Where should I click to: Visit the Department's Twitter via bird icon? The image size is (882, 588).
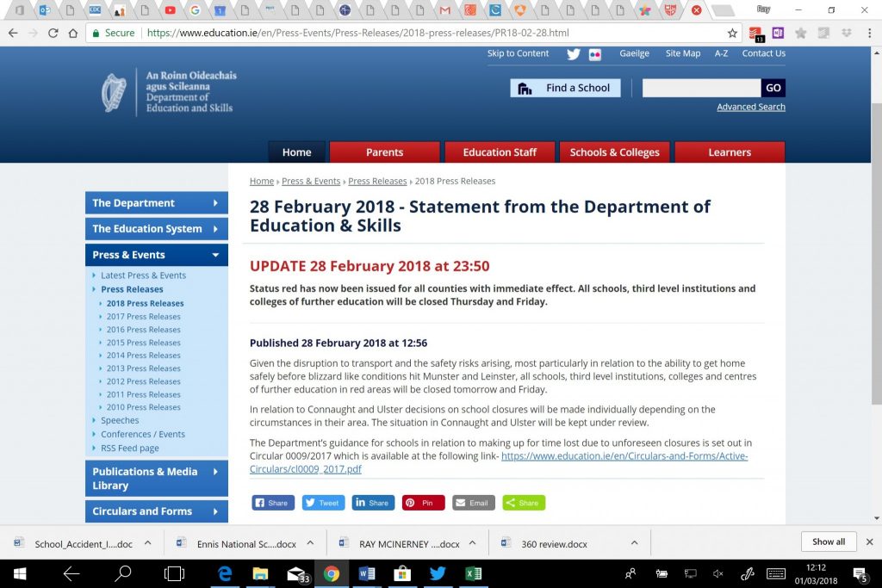573,54
